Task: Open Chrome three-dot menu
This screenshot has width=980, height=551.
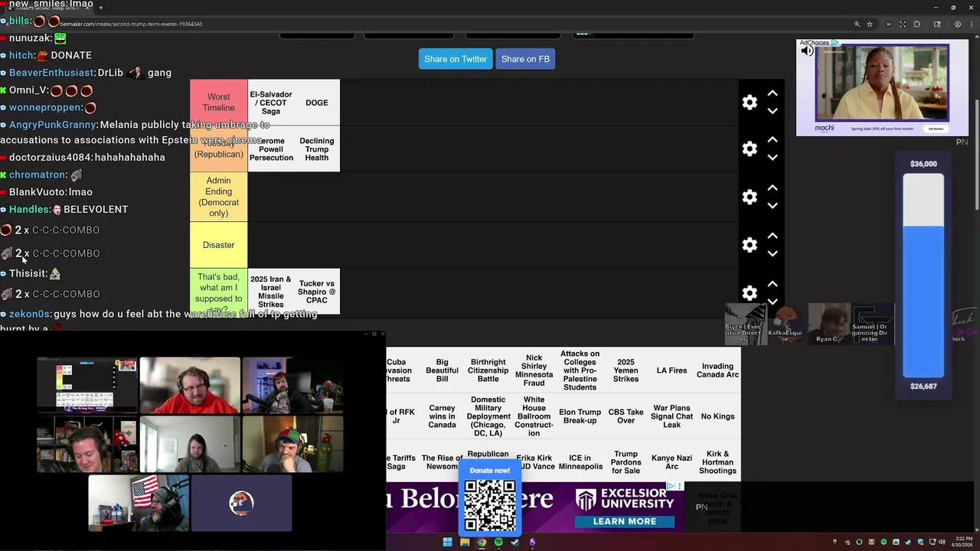Action: (x=971, y=24)
